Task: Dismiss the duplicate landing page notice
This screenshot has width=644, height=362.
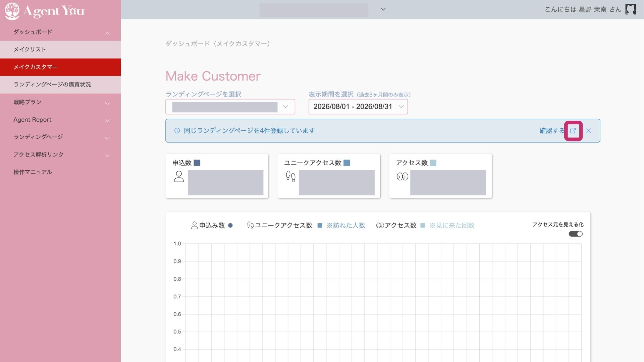Action: tap(589, 131)
